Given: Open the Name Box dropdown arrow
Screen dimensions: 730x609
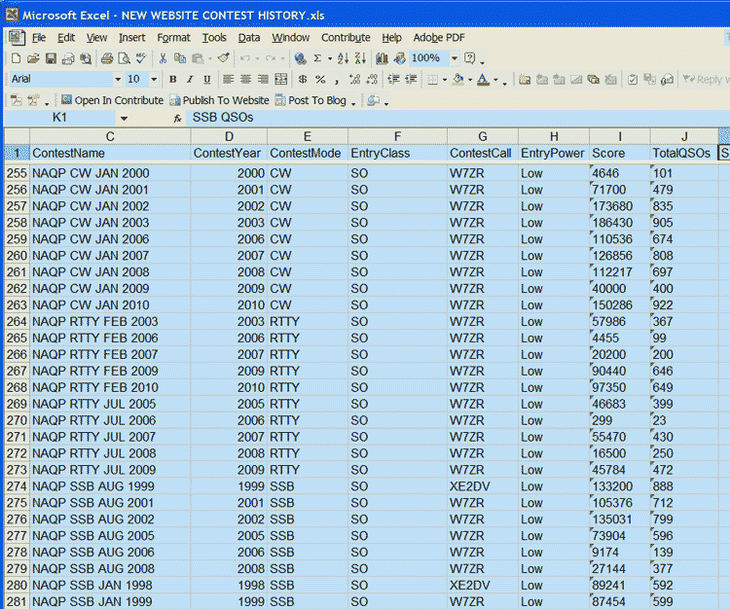Looking at the screenshot, I should point(124,118).
